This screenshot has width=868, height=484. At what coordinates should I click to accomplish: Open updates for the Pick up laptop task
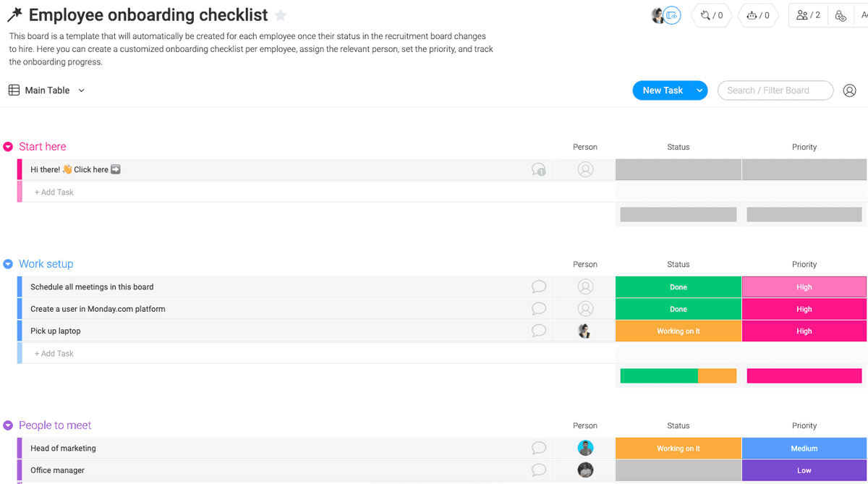pos(538,331)
